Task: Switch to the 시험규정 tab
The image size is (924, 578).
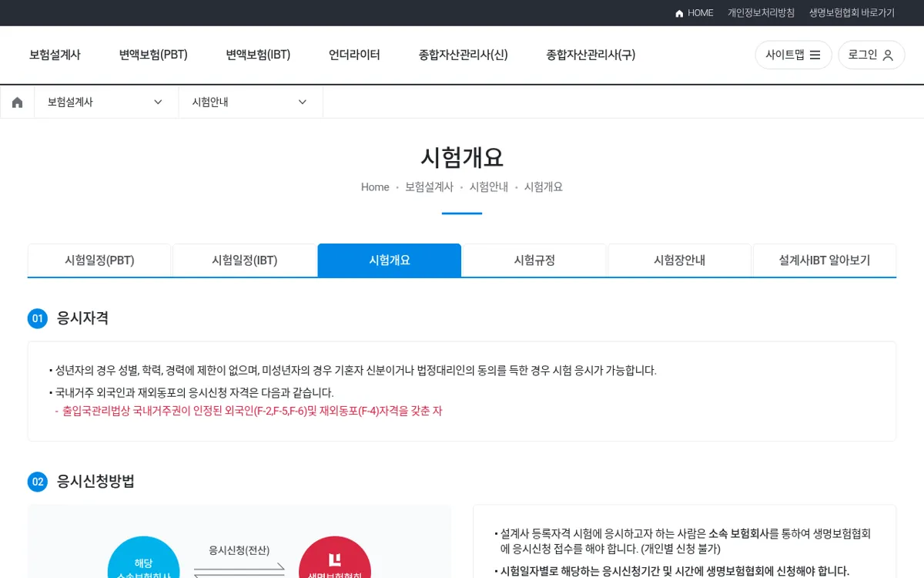Action: tap(534, 260)
